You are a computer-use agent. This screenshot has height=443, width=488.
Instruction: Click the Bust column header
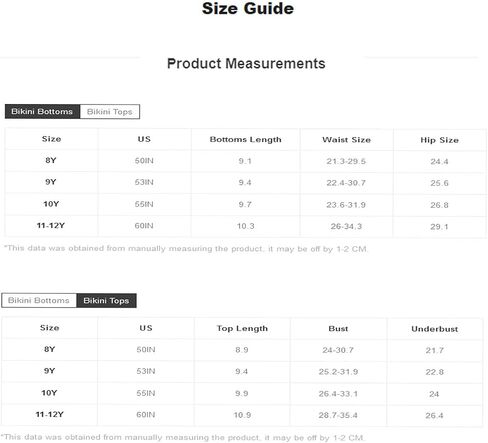338,329
